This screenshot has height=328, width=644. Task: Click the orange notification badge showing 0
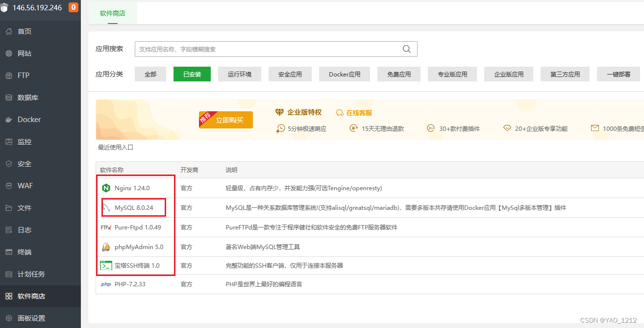74,8
